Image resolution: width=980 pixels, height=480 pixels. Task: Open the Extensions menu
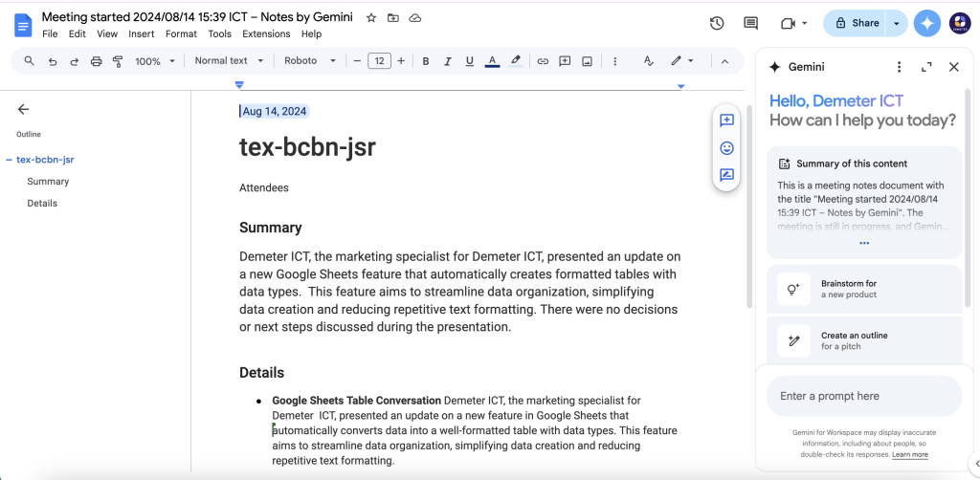pos(266,33)
